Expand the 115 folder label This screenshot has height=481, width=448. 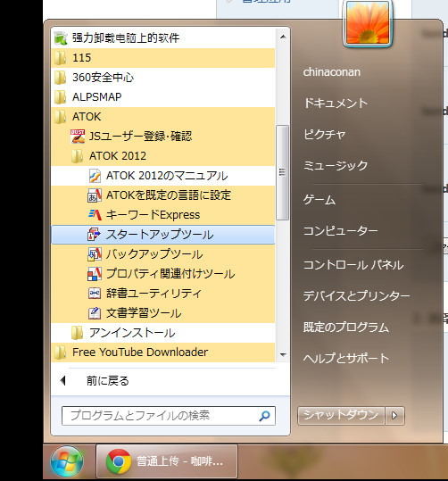point(81,58)
